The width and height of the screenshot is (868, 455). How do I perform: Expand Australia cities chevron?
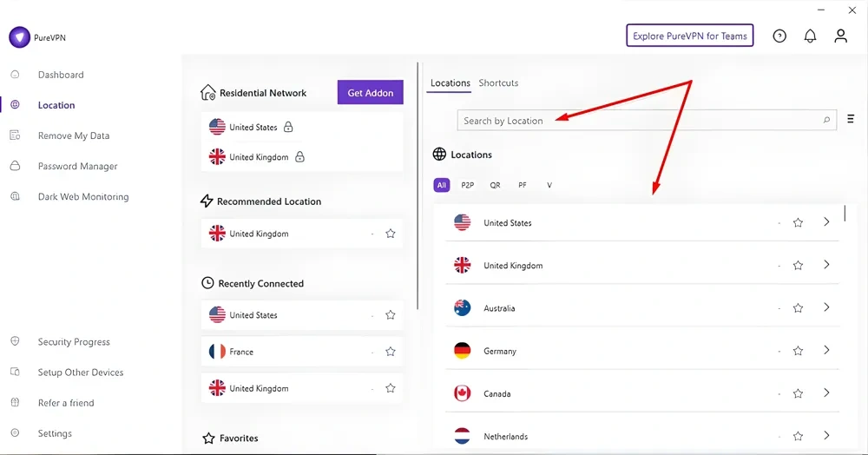(826, 307)
